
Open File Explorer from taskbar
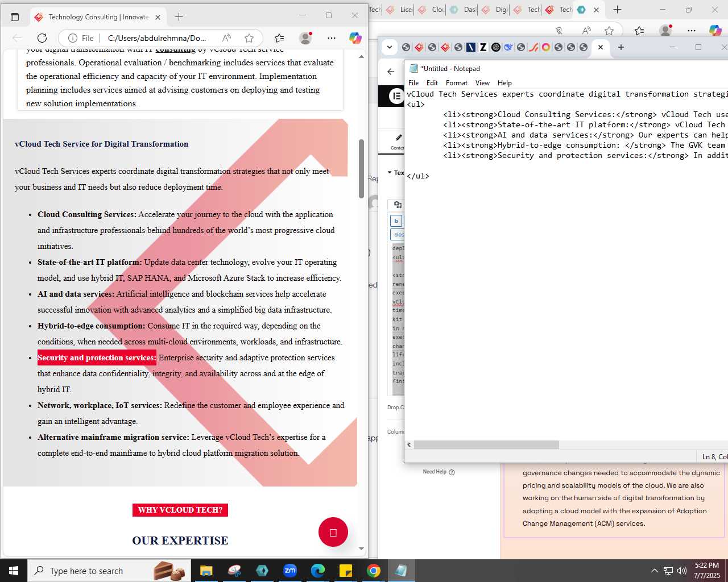click(x=206, y=571)
